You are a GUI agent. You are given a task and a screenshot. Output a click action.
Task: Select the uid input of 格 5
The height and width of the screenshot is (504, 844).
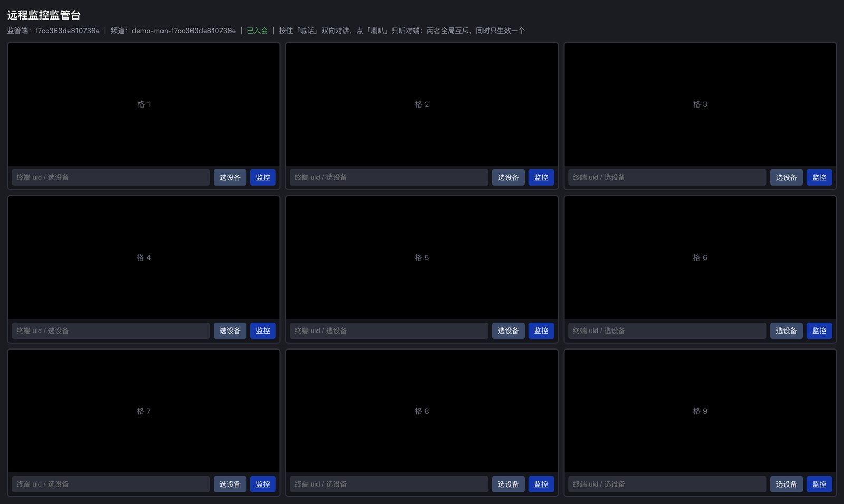click(389, 331)
